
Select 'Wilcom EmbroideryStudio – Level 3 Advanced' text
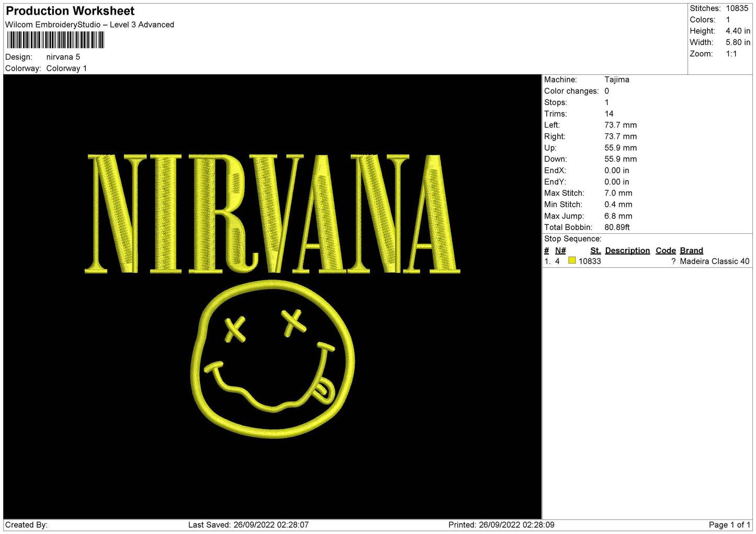coord(89,25)
